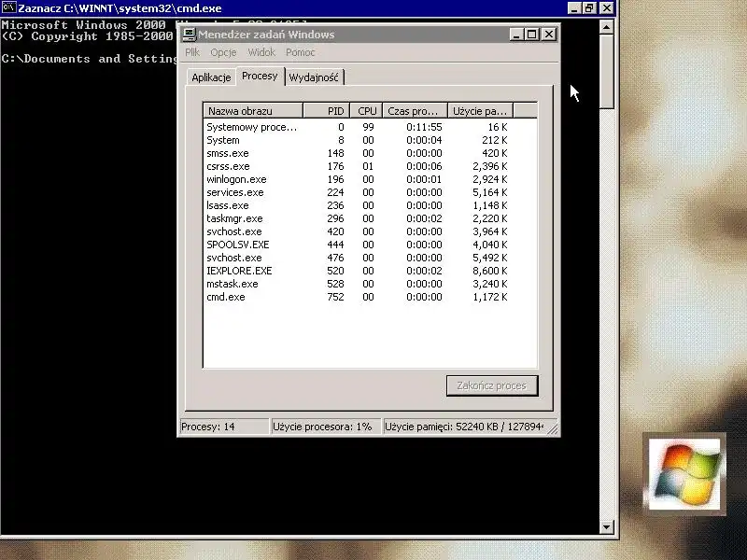747x560 pixels.
Task: Select the Procesy tab
Action: (260, 76)
